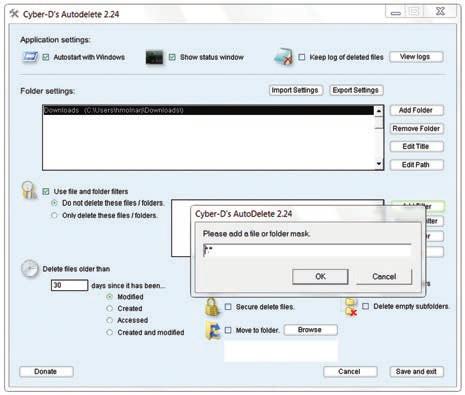
Task: Click the delete empty subfolders icon
Action: tap(351, 307)
